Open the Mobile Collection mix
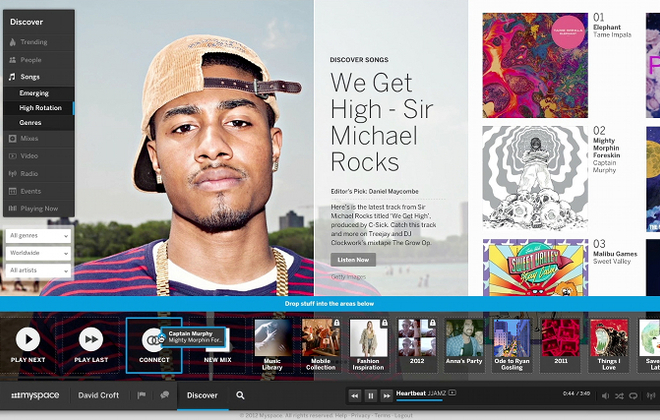The height and width of the screenshot is (420, 660). pyautogui.click(x=321, y=346)
